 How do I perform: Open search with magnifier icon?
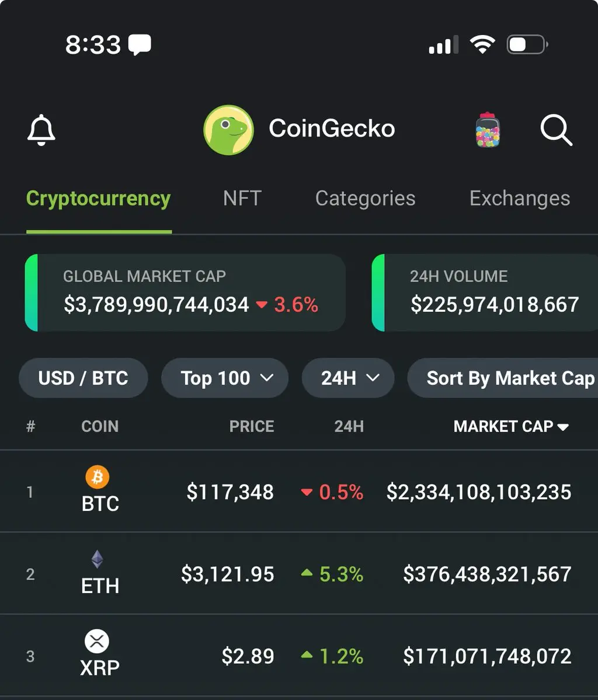click(556, 130)
